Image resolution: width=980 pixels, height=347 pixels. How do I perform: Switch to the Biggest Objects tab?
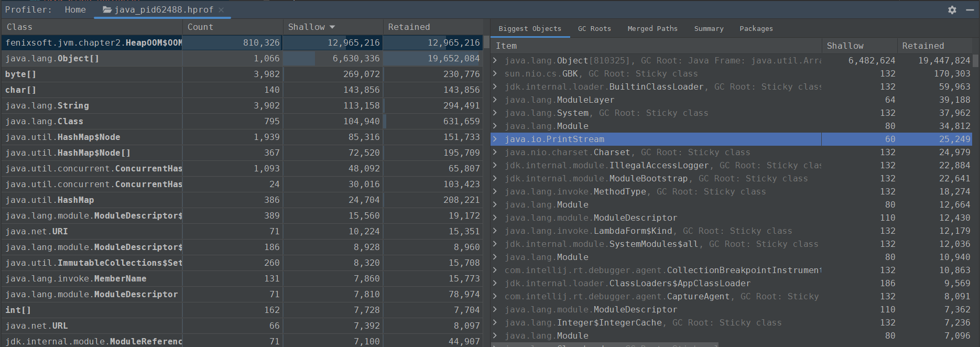530,29
